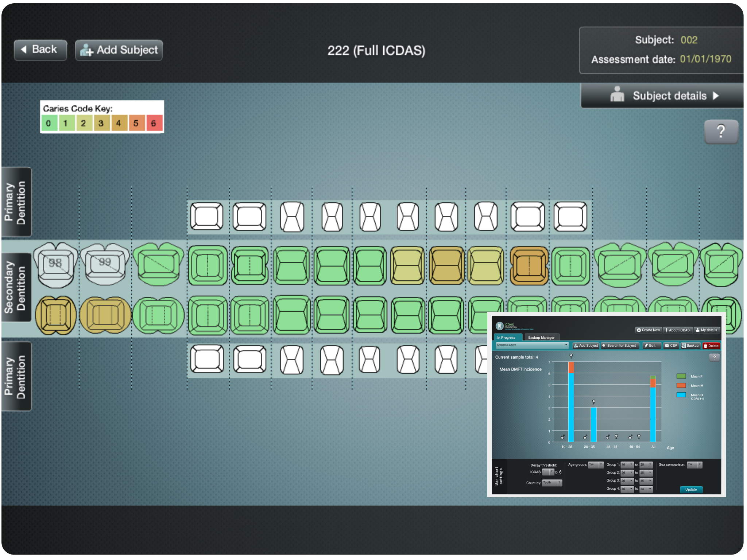This screenshot has width=747, height=560.
Task: Open the Sex comparison dropdown
Action: point(694,464)
